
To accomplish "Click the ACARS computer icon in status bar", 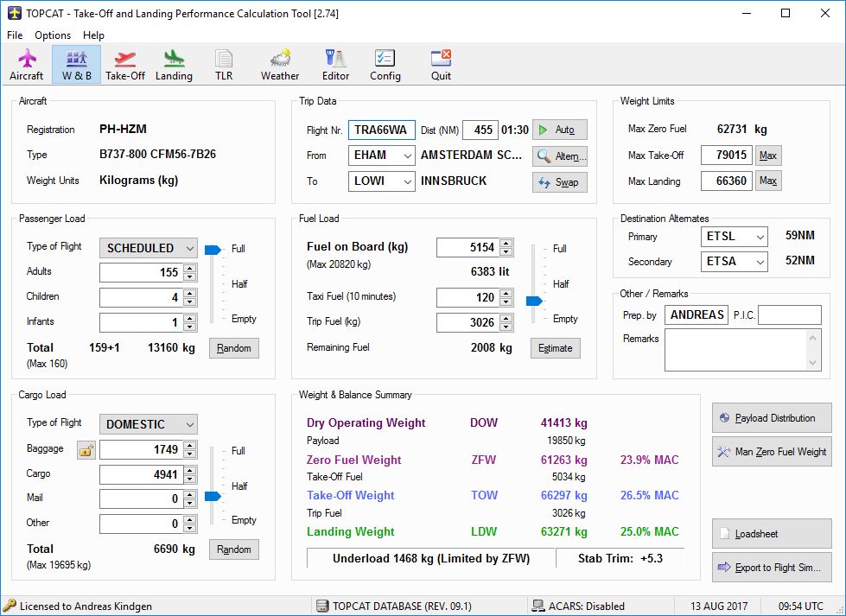I will tap(537, 606).
